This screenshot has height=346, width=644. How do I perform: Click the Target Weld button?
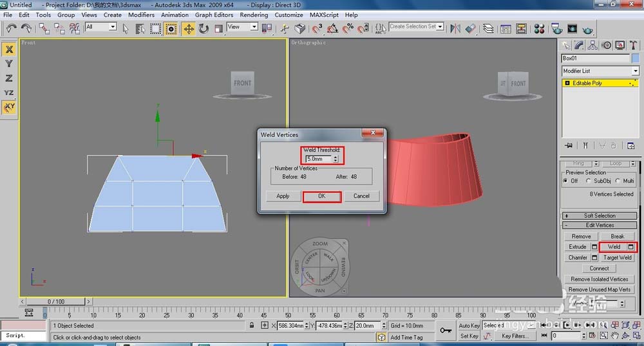(x=618, y=257)
